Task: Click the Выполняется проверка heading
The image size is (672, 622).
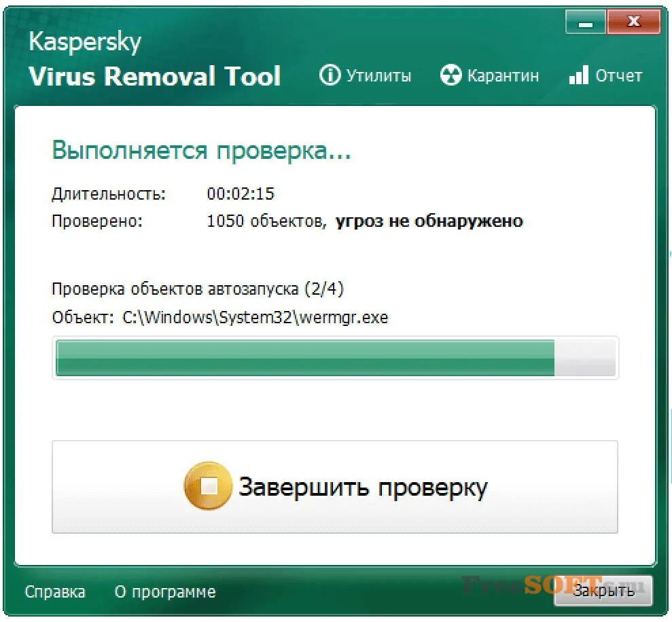Action: (x=201, y=151)
